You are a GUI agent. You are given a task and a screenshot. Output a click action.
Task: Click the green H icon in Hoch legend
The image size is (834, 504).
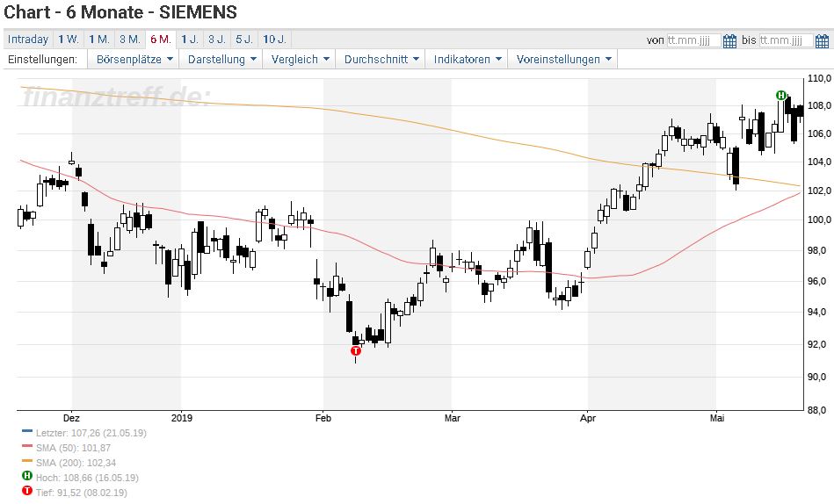point(27,477)
